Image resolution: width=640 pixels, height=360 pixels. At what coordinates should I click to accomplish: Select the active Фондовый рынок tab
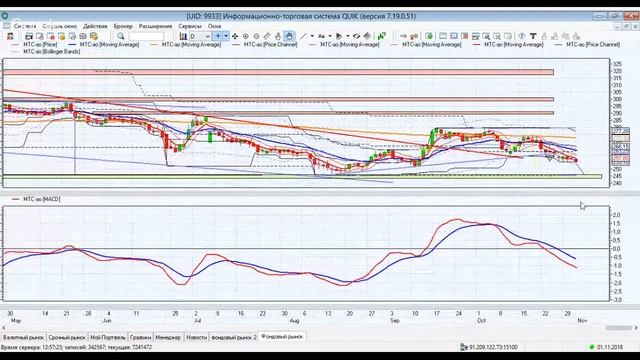point(282,337)
